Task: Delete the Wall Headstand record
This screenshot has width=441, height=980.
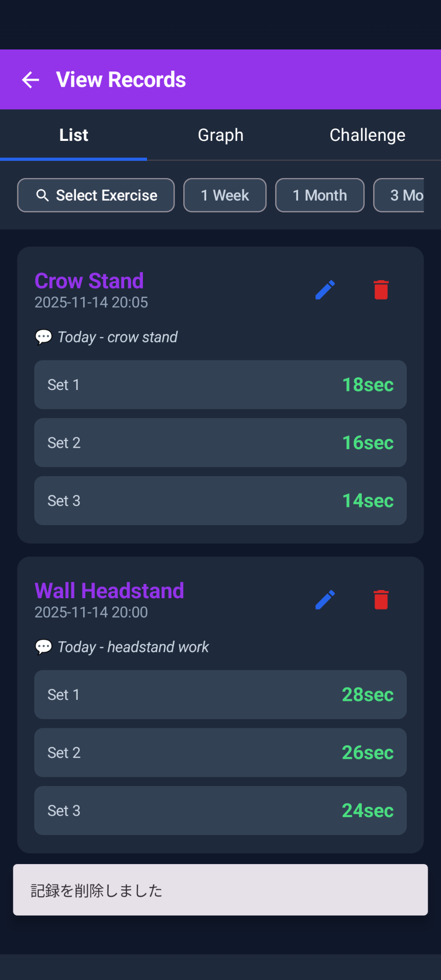Action: [381, 600]
